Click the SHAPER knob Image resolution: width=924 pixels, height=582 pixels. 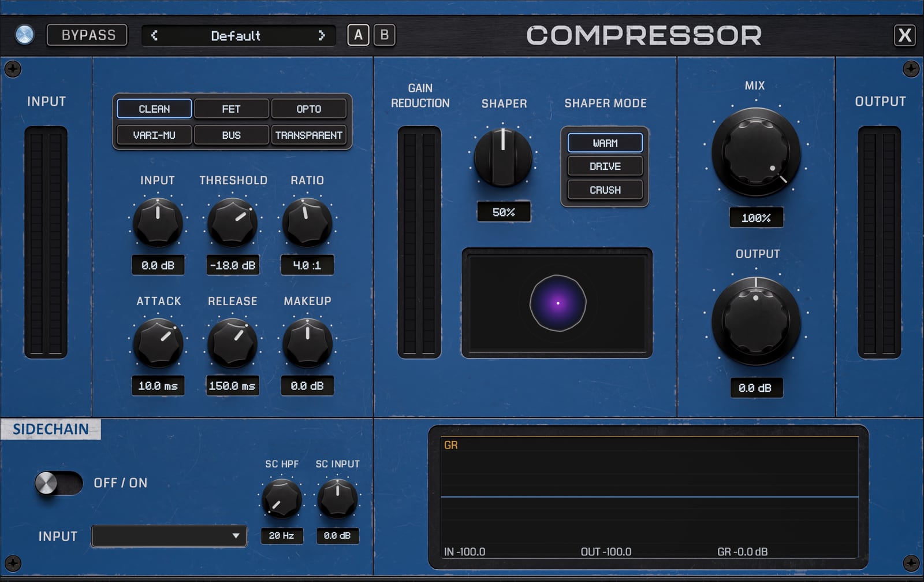coord(503,157)
